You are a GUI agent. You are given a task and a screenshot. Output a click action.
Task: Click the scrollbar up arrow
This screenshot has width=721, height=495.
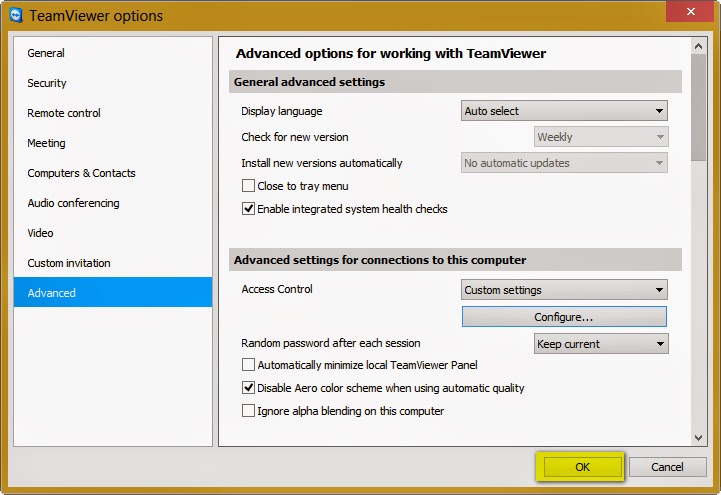(x=698, y=46)
